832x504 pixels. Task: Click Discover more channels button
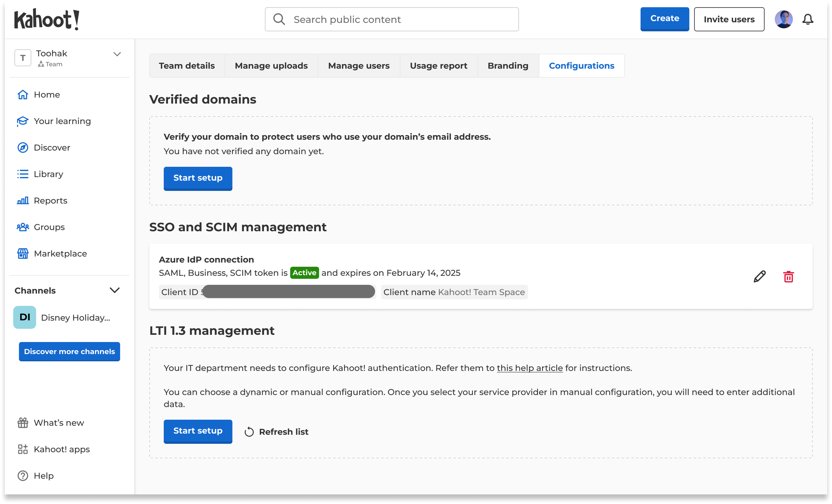tap(69, 351)
